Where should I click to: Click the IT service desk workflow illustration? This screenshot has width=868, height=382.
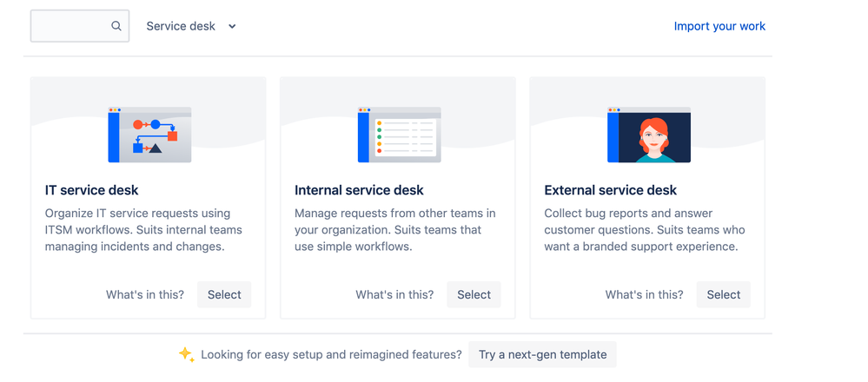coord(149,135)
